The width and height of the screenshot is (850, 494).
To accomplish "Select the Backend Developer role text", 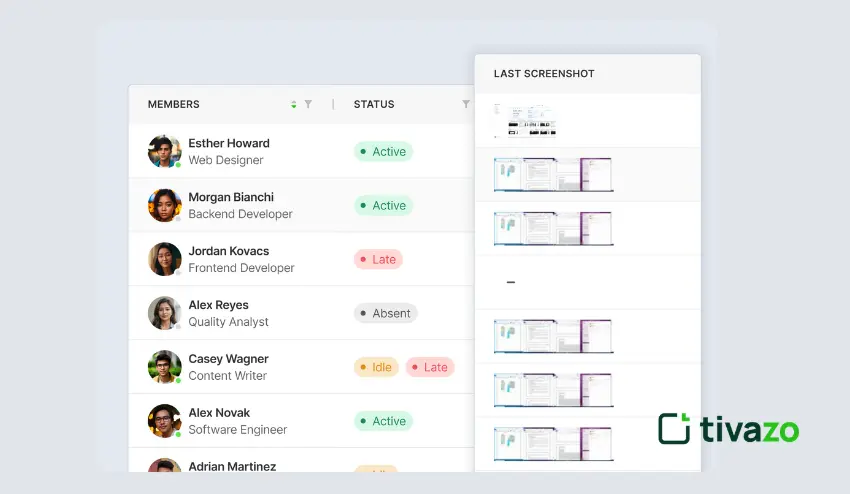I will 240,214.
